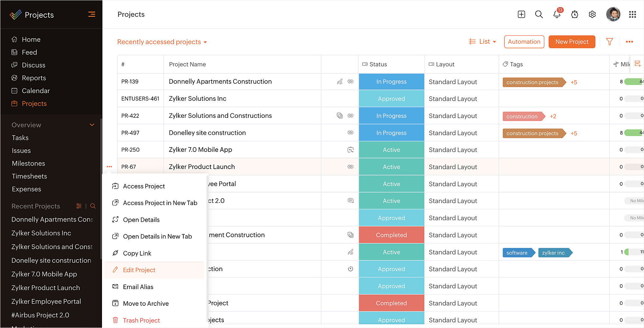Open the List view dropdown
644x328 pixels.
[483, 42]
